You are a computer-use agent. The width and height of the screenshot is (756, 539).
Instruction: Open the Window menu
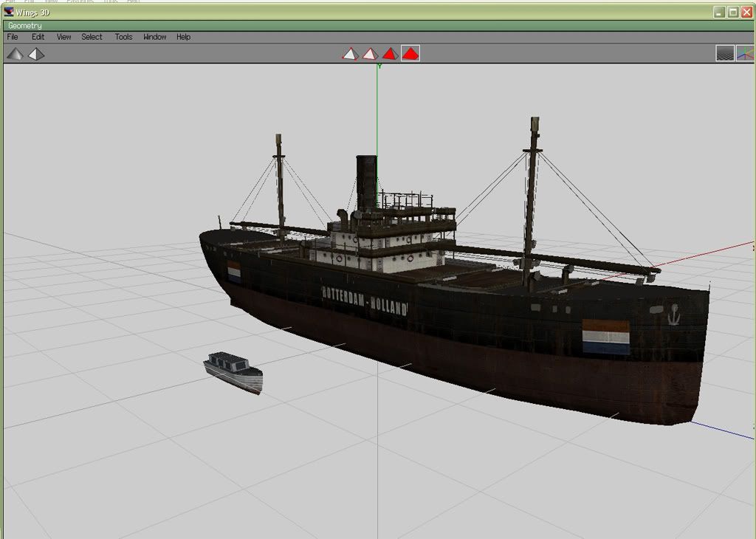(155, 37)
